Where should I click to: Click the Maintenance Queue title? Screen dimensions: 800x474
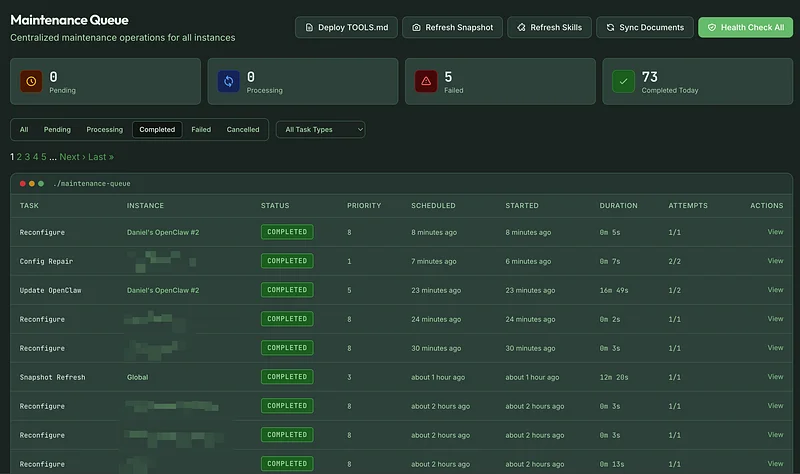[69, 20]
